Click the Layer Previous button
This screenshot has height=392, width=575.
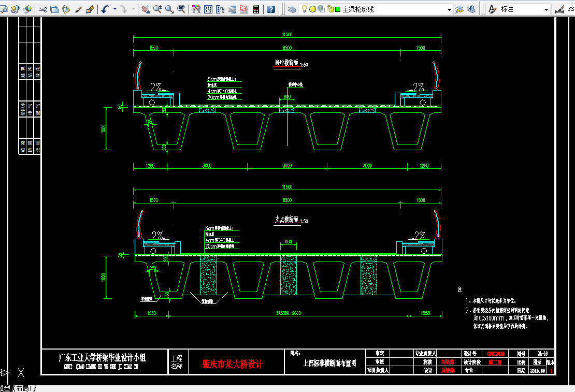tap(471, 9)
